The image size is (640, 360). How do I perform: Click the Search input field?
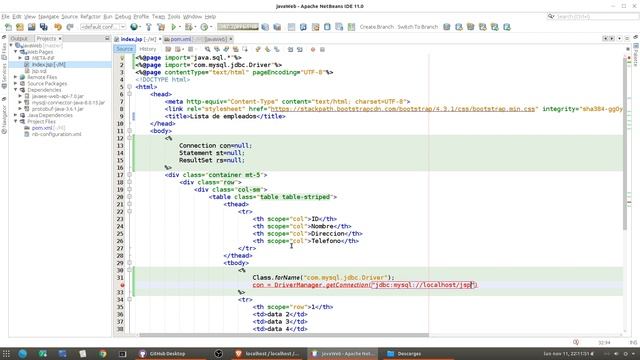[595, 17]
